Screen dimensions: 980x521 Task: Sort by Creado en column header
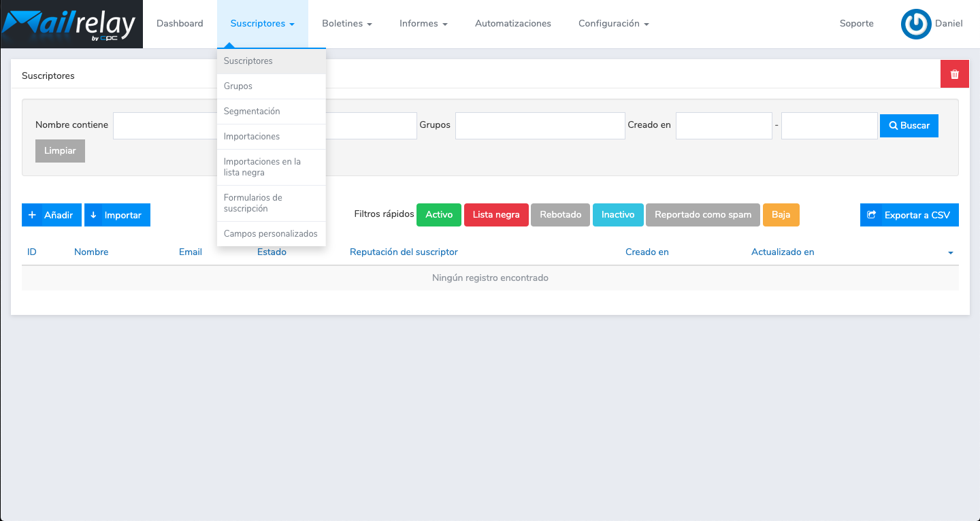pyautogui.click(x=647, y=252)
